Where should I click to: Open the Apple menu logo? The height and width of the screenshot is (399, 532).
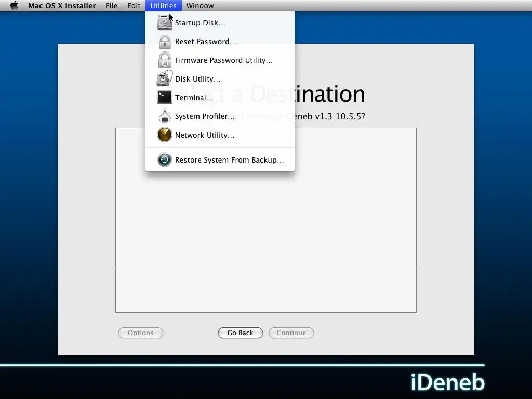[14, 5]
